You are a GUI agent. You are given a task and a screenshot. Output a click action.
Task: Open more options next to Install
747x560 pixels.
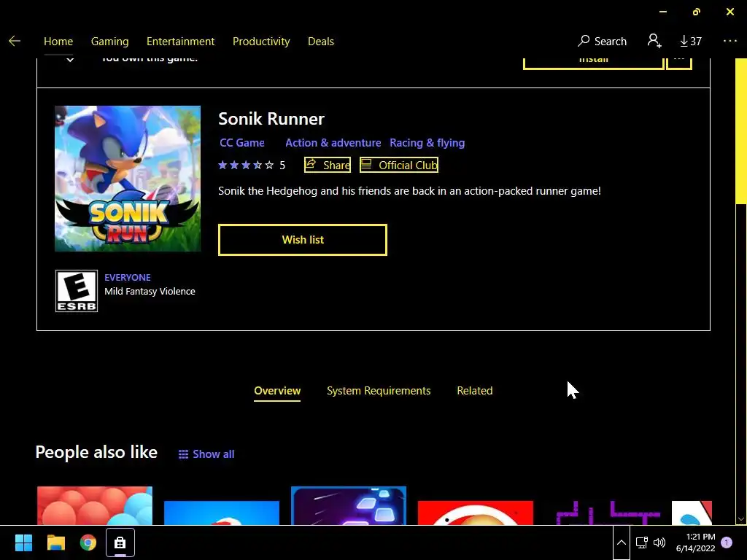pos(679,63)
